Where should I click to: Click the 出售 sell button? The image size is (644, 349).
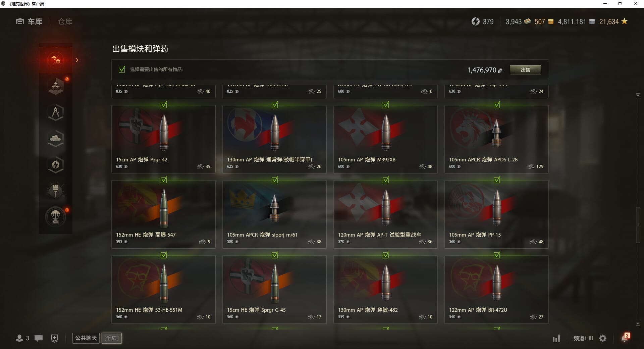click(x=525, y=70)
